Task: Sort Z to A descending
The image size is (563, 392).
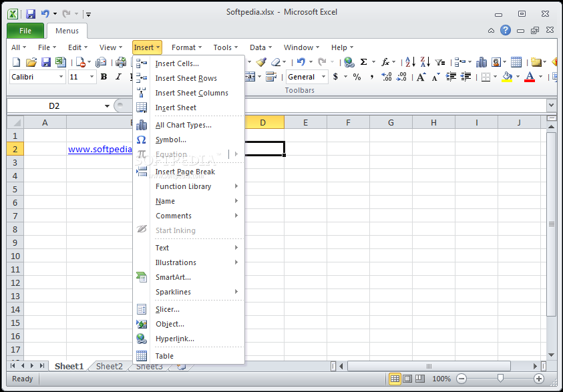Action: point(425,62)
